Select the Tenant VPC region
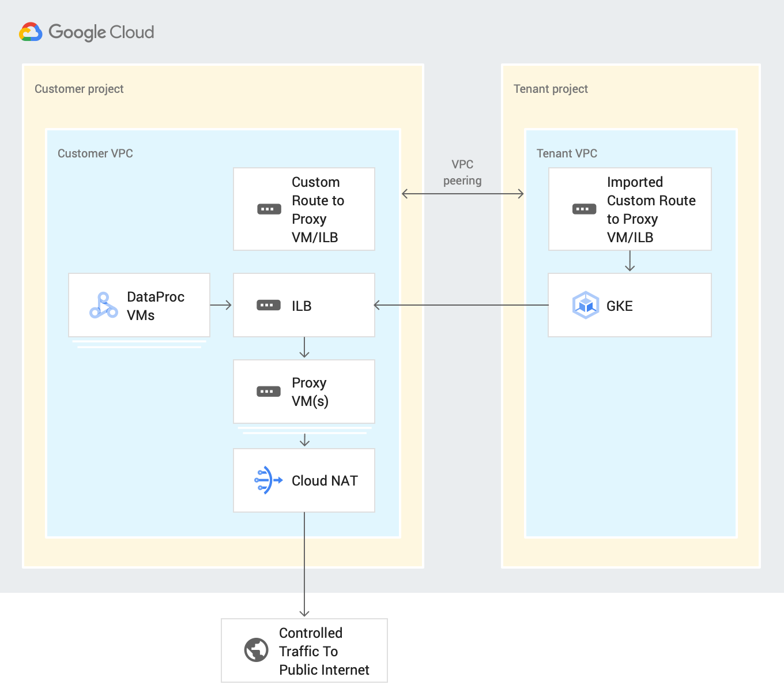The image size is (784, 692). [567, 153]
